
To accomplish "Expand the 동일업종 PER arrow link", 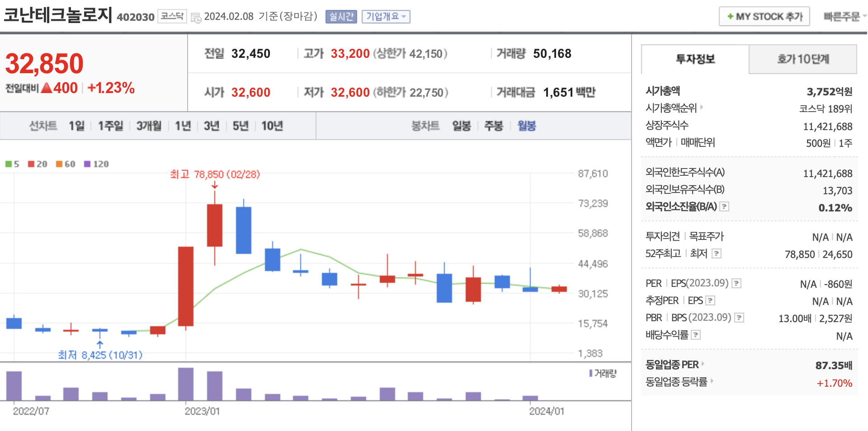I will (703, 364).
